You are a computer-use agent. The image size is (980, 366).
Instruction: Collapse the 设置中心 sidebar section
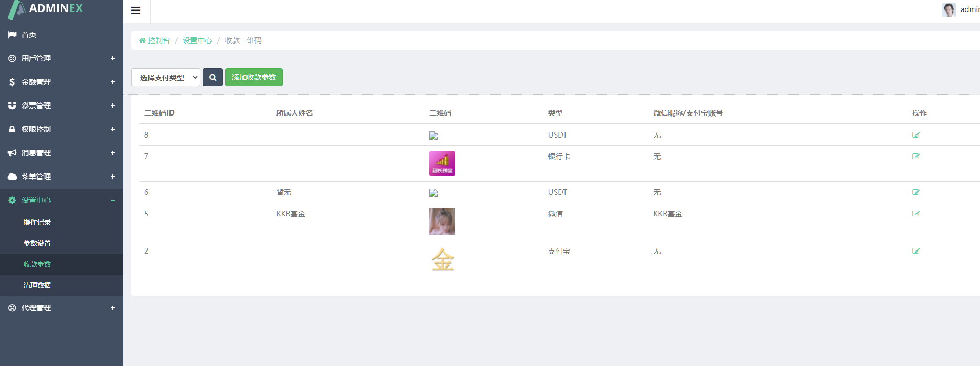[x=61, y=200]
